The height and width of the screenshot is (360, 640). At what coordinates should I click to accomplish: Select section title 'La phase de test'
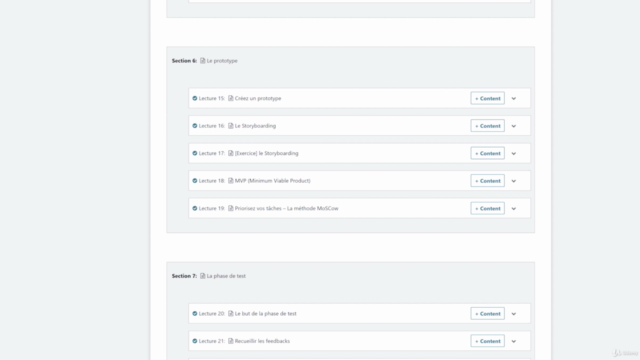[226, 276]
